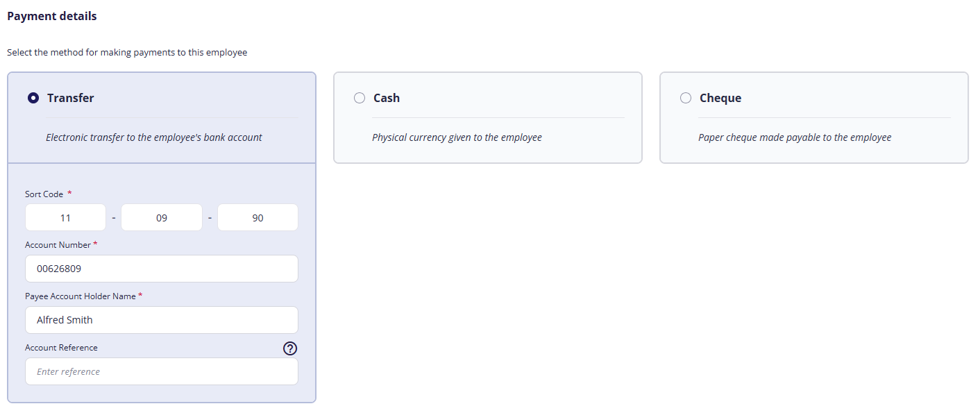
Task: Click the 'Electronic transfer to the employee's bank account' text
Action: pos(154,137)
